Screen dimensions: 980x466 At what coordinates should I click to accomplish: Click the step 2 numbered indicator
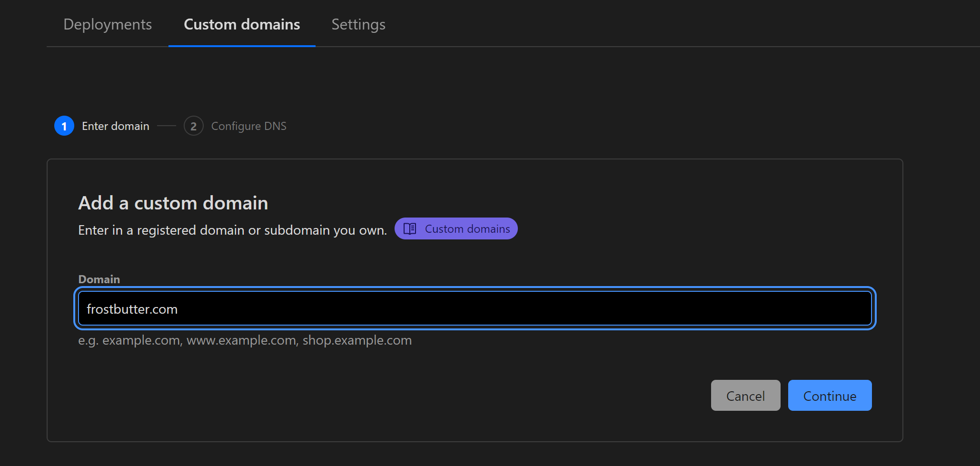[193, 126]
